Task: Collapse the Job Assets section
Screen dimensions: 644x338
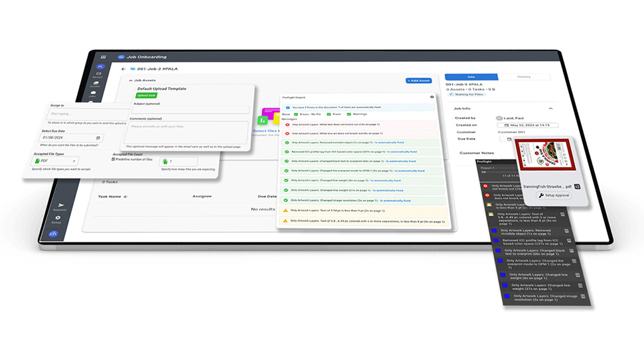Action: (x=130, y=80)
